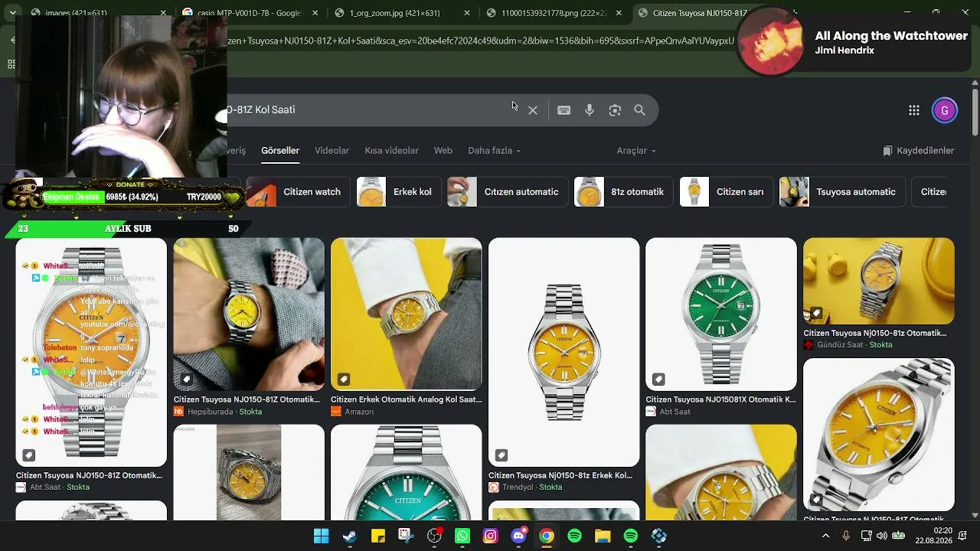The image size is (980, 551).
Task: Show hidden system tray icons
Action: (x=825, y=536)
